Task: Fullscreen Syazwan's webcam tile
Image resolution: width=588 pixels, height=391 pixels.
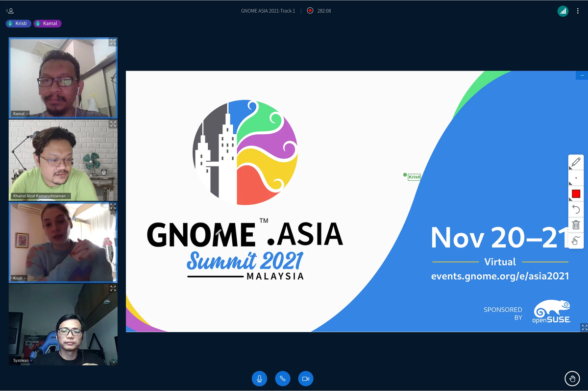Action: pyautogui.click(x=113, y=289)
